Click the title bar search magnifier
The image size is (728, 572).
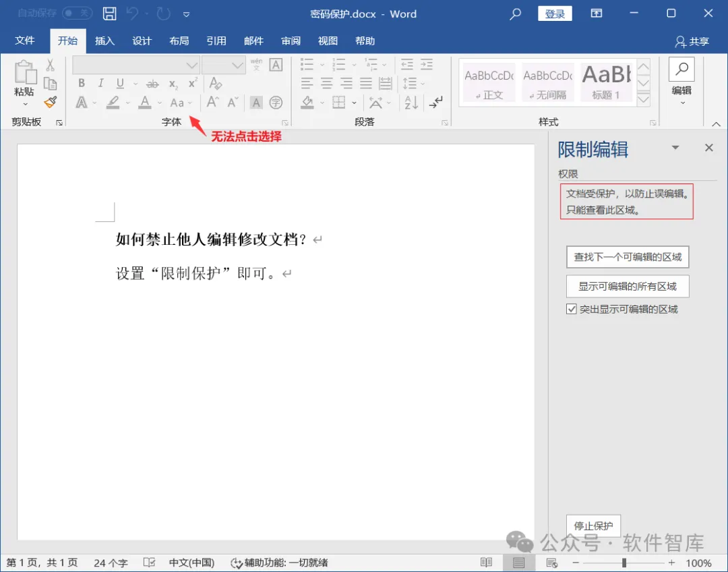tap(515, 14)
